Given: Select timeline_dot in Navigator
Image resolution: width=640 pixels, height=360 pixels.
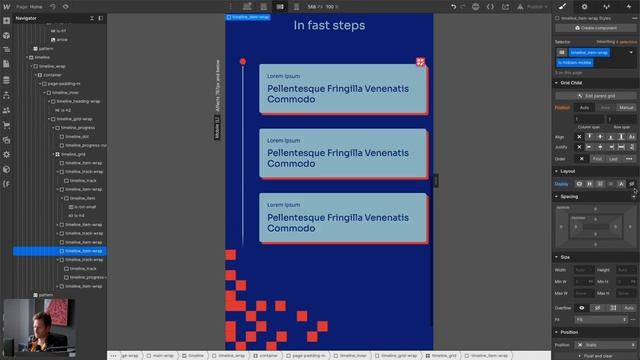Looking at the screenshot, I should [x=77, y=137].
